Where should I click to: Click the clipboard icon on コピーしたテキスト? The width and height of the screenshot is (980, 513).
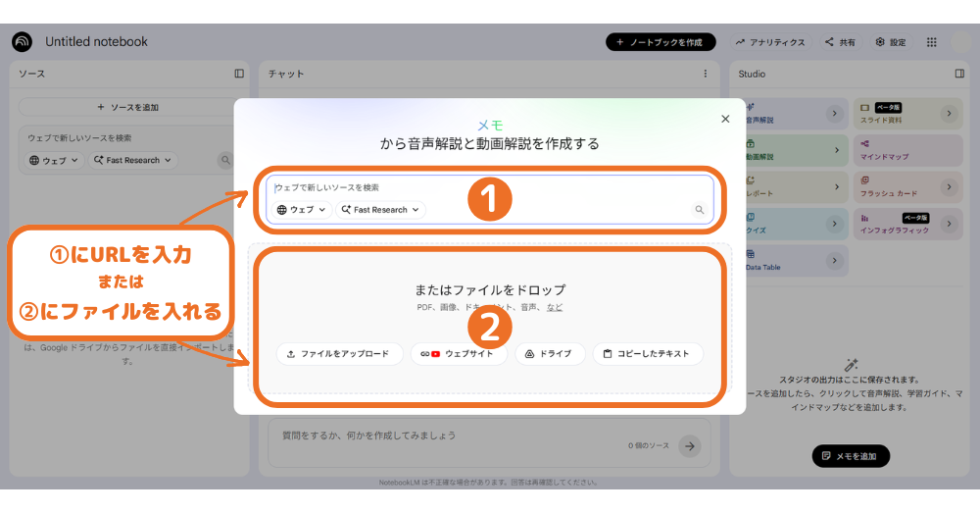pos(607,353)
